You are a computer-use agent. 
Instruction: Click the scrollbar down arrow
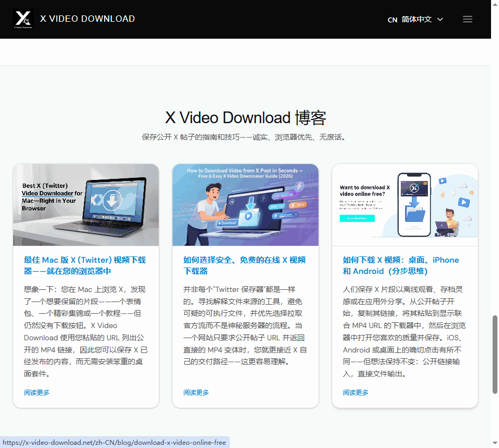coord(495,443)
